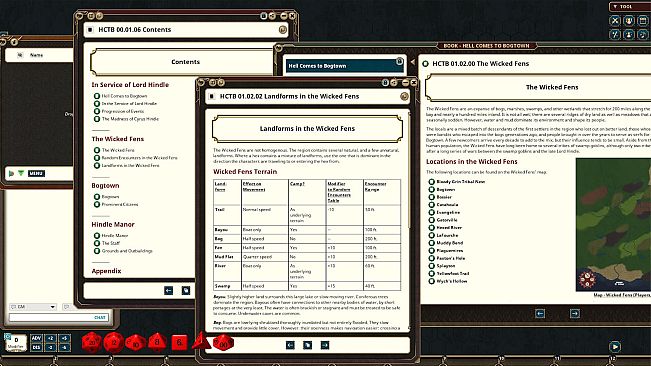Open the Wicked Fens map thumbnail
Viewport: 651px width, 366px height.
pos(613,224)
